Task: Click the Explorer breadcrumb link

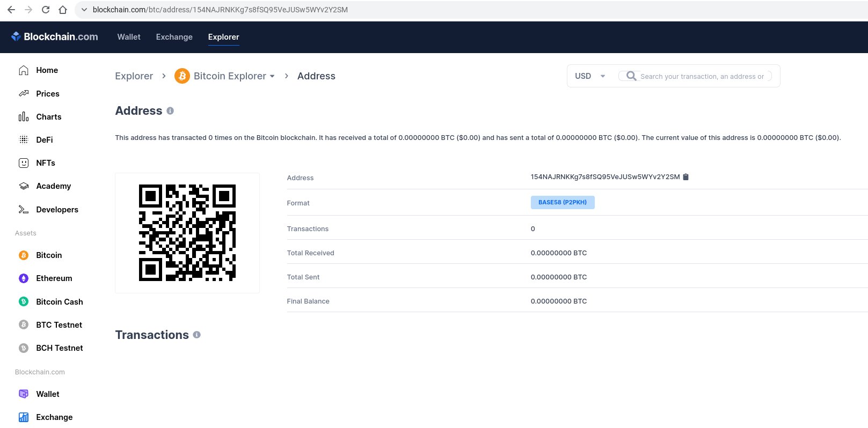Action: pyautogui.click(x=134, y=76)
